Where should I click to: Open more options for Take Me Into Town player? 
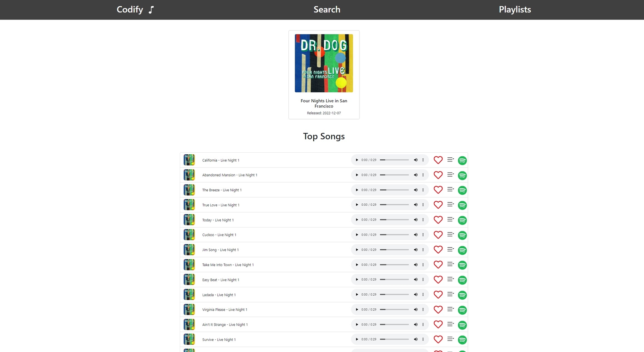point(423,265)
